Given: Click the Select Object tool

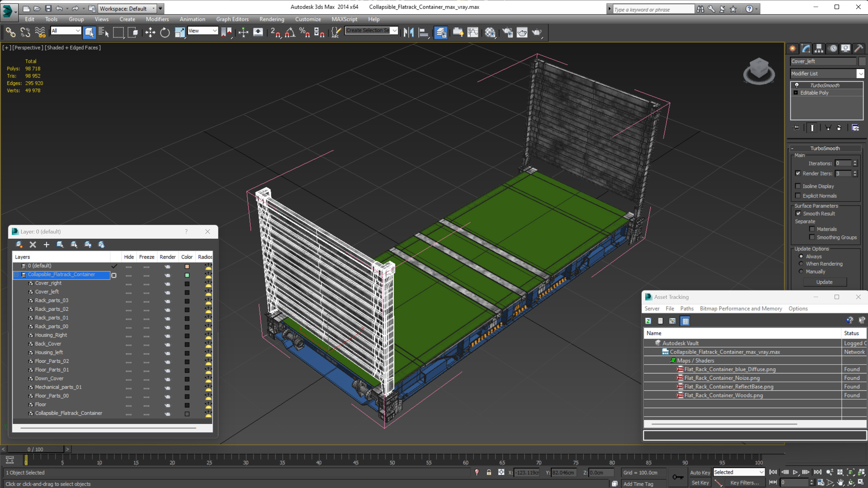Looking at the screenshot, I should (89, 32).
